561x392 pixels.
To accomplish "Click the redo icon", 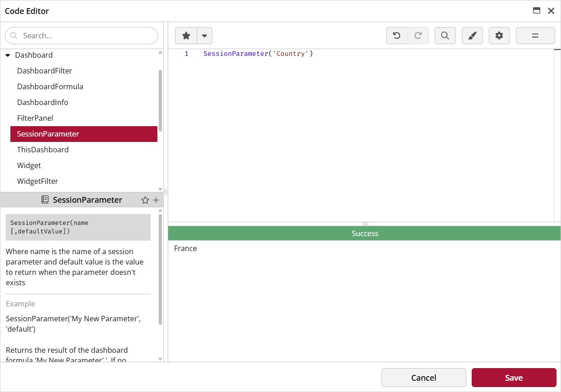I will [418, 36].
